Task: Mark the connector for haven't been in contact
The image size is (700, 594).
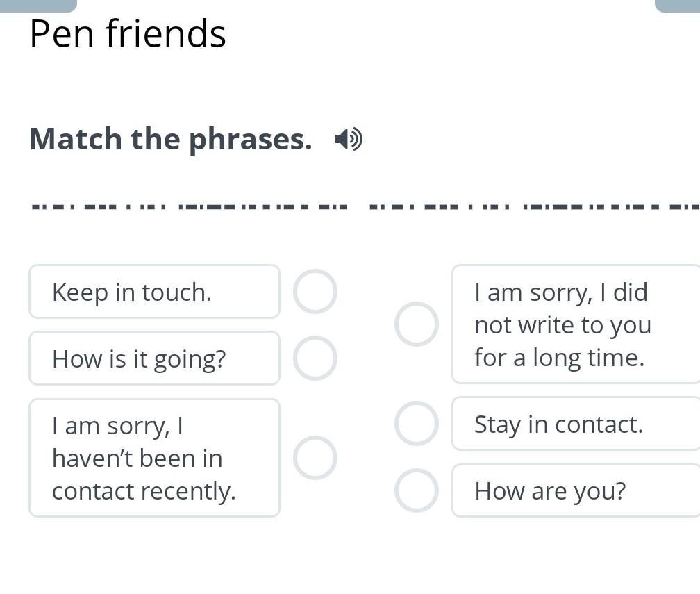Action: pos(315,458)
